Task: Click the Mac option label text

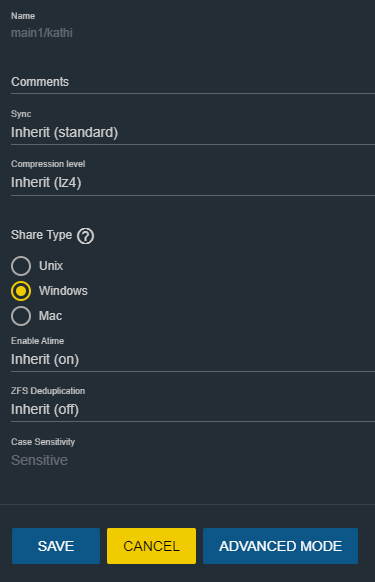Action: click(50, 316)
